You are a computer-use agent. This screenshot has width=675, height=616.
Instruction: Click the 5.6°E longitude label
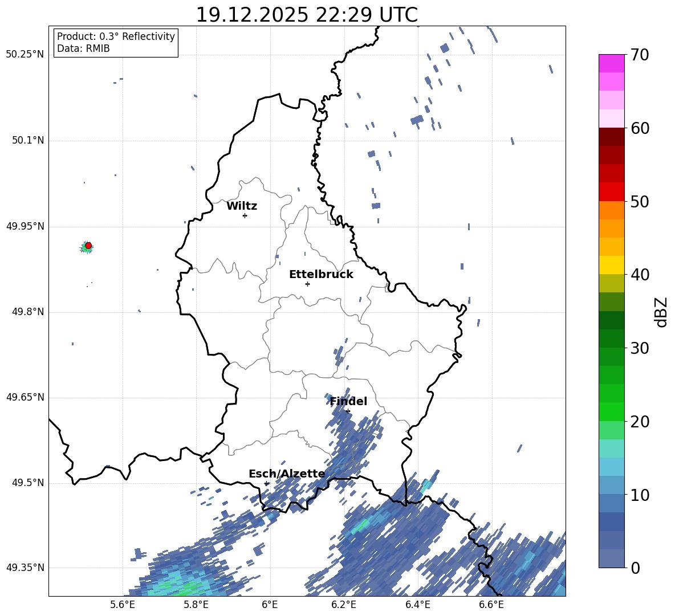123,605
